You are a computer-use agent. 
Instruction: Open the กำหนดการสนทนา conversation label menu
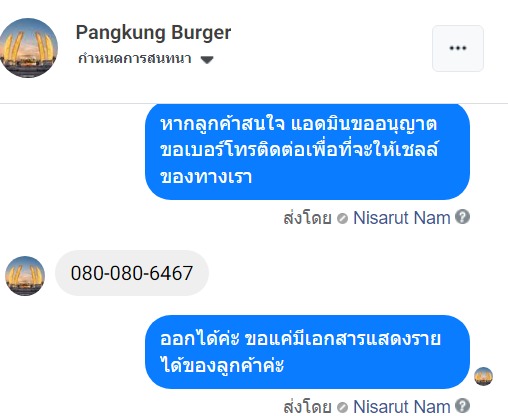click(135, 59)
